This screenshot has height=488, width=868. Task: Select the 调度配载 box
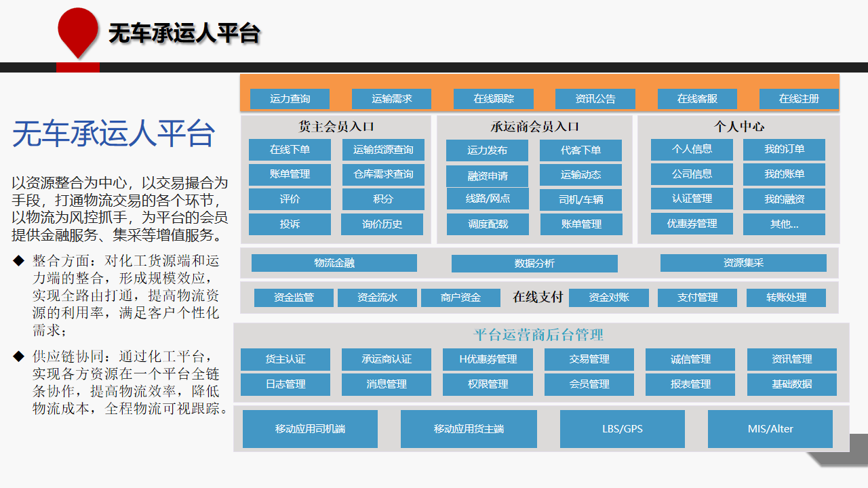pos(488,224)
